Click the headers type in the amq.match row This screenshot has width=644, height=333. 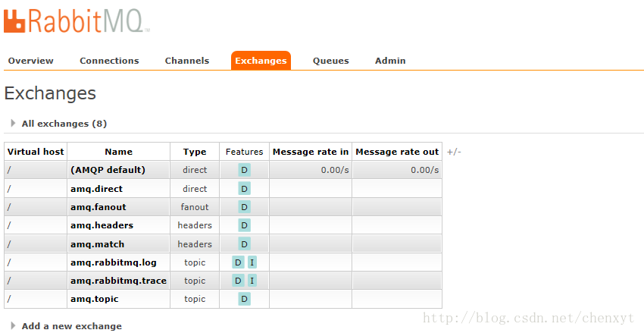point(195,244)
